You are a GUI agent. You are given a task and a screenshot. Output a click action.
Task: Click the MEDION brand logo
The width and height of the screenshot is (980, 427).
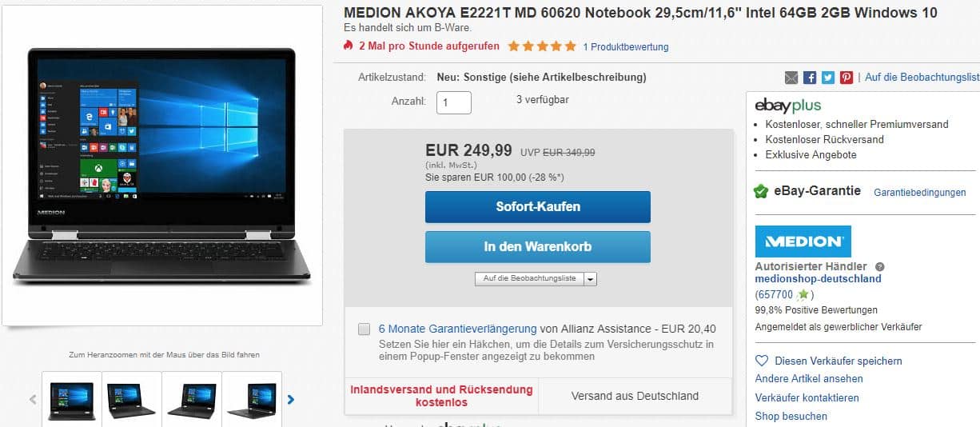click(x=803, y=241)
